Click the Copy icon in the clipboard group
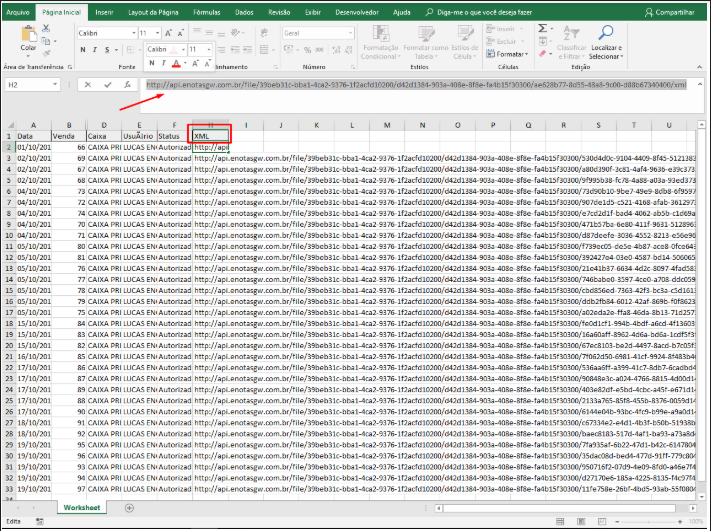 [x=45, y=41]
